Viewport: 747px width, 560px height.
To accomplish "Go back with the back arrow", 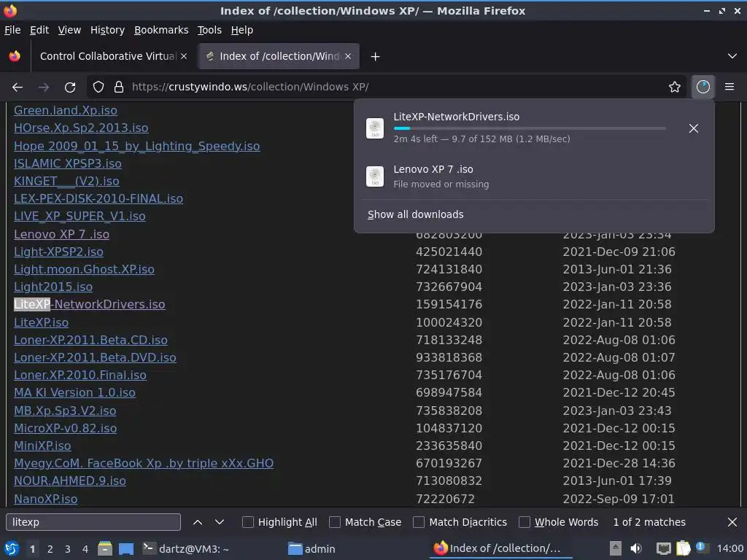I will point(18,87).
